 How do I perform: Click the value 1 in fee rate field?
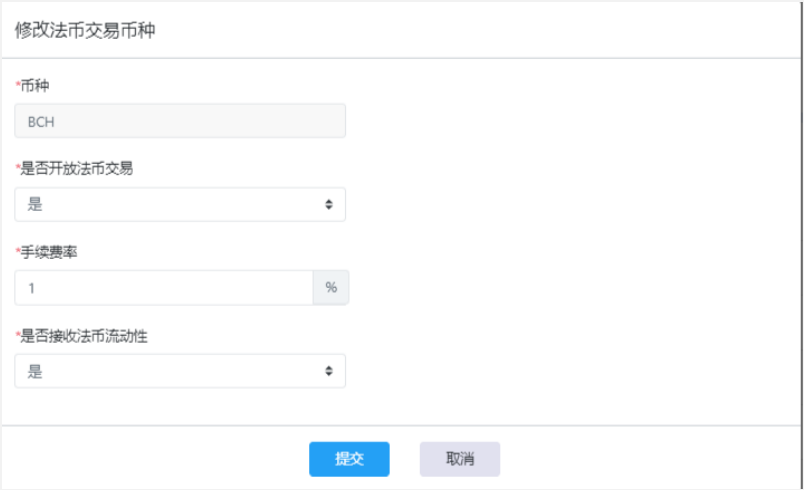point(31,288)
